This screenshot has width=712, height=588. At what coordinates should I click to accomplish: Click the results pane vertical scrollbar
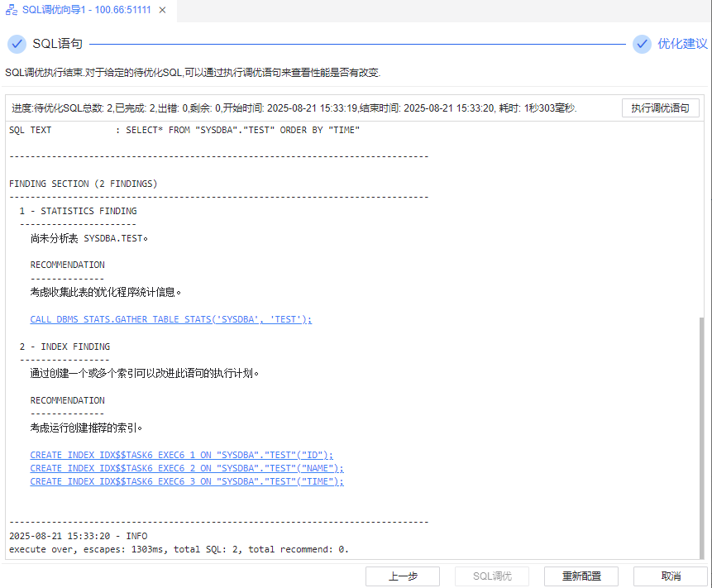[x=701, y=438]
